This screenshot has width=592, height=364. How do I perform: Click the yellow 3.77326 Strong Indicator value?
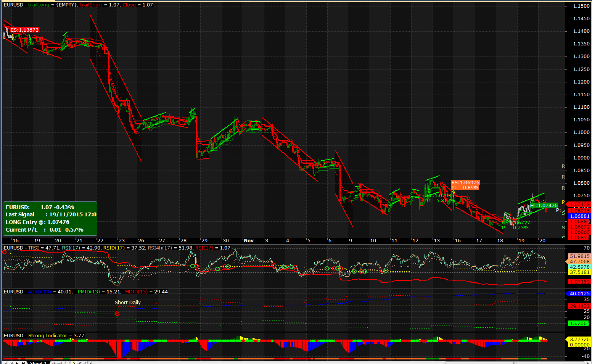(579, 339)
